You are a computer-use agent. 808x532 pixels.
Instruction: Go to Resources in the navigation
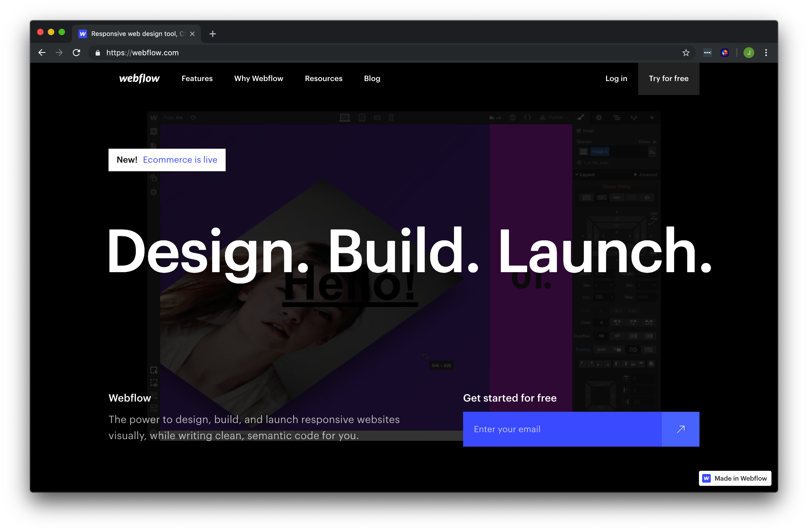pos(323,78)
